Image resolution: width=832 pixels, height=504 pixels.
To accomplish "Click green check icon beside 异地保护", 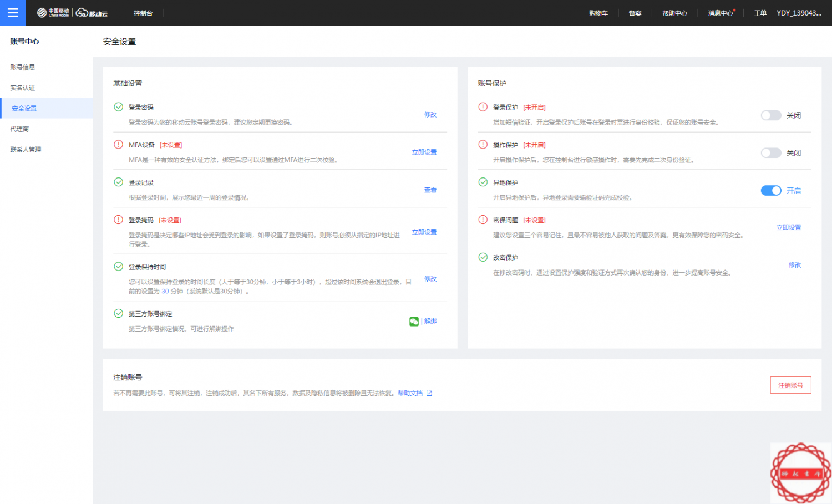I will 483,182.
